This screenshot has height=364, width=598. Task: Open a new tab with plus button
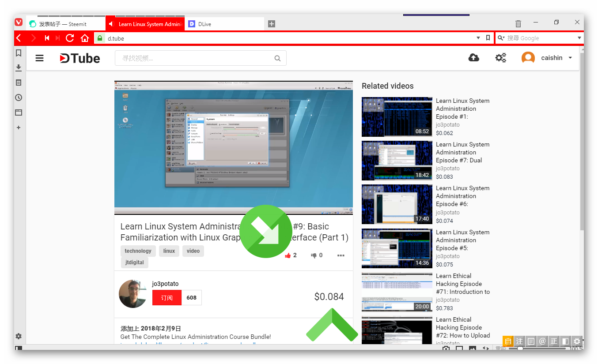[x=272, y=24]
